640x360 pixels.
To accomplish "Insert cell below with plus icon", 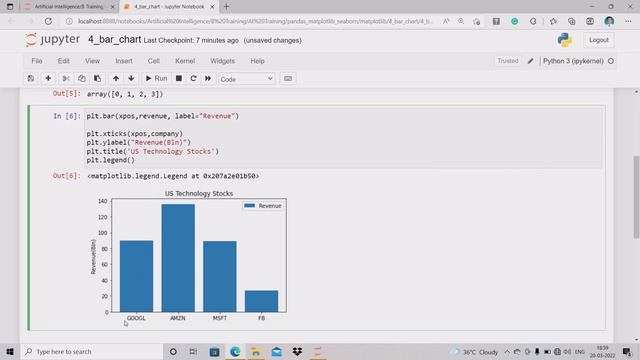I will (48, 78).
